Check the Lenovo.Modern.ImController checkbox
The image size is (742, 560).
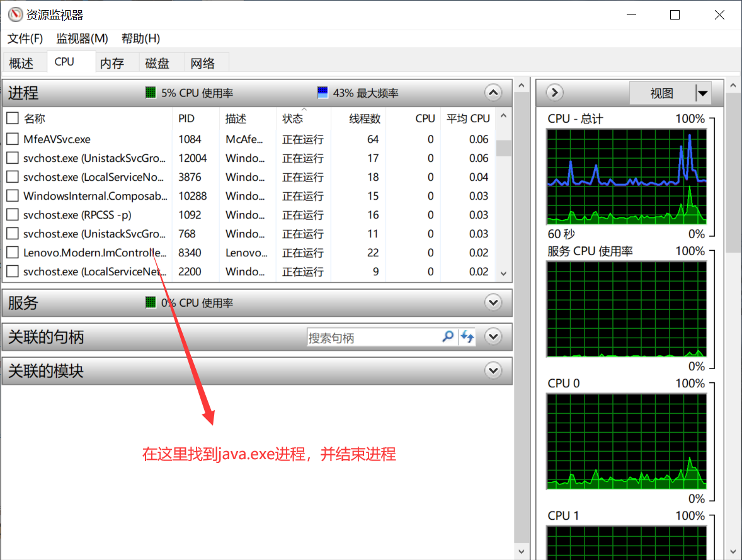pyautogui.click(x=13, y=253)
